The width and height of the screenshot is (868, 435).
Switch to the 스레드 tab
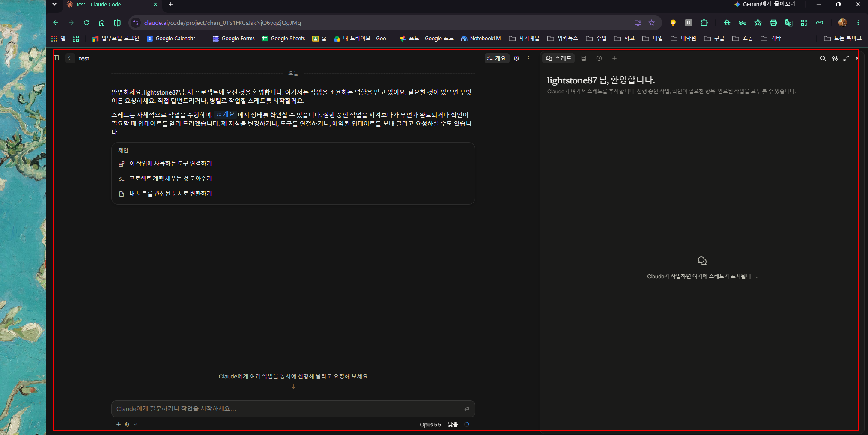click(559, 58)
